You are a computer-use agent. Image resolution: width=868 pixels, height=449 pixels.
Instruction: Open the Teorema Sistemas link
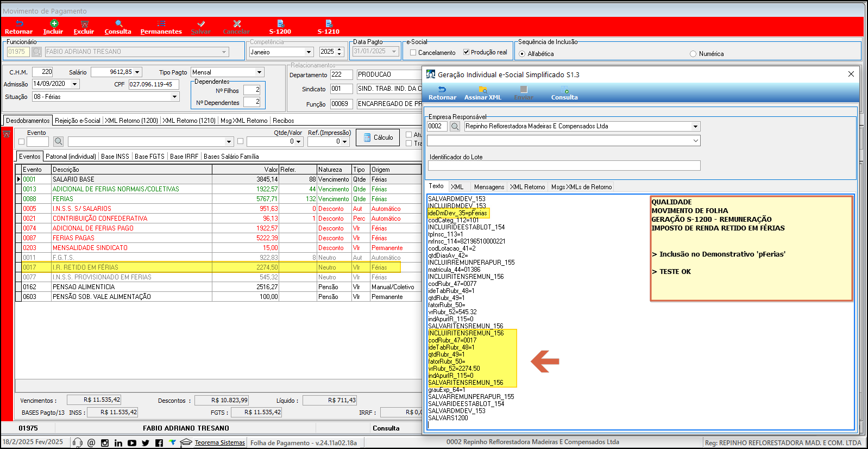219,443
